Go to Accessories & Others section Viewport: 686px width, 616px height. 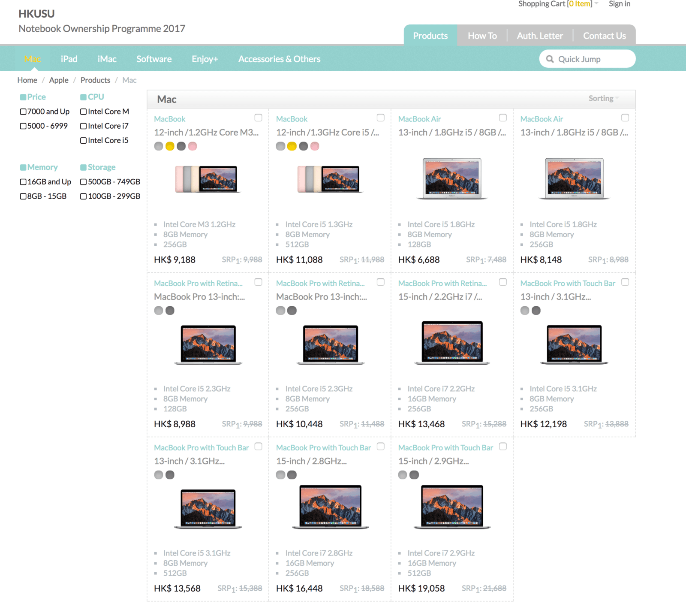tap(279, 59)
